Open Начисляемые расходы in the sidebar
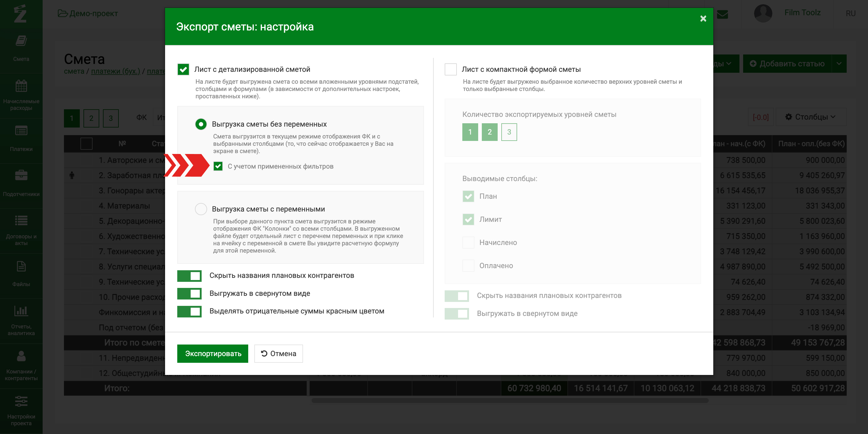 click(21, 96)
